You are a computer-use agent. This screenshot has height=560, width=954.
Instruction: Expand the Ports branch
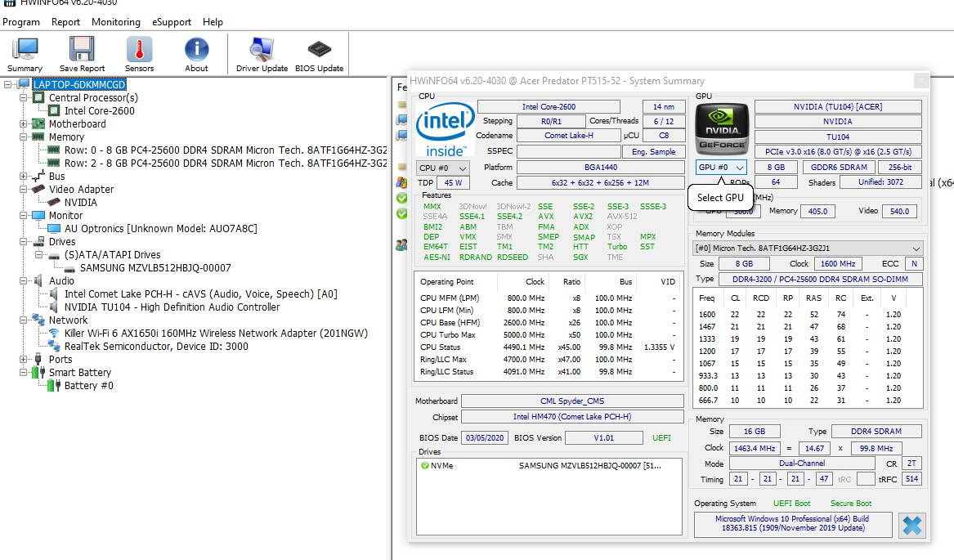[24, 359]
